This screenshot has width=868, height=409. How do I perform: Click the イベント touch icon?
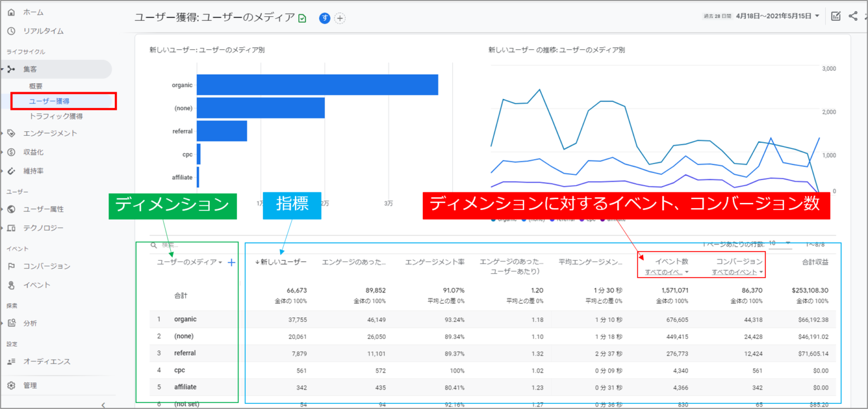tap(11, 285)
